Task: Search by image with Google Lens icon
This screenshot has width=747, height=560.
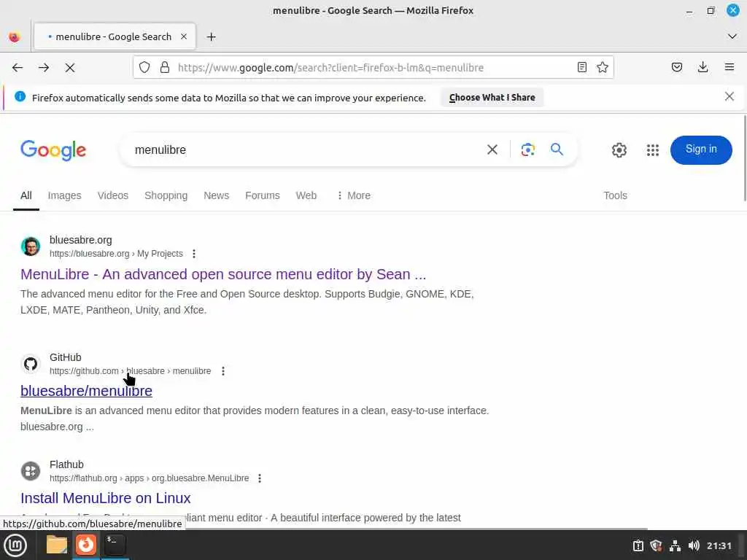Action: [528, 149]
